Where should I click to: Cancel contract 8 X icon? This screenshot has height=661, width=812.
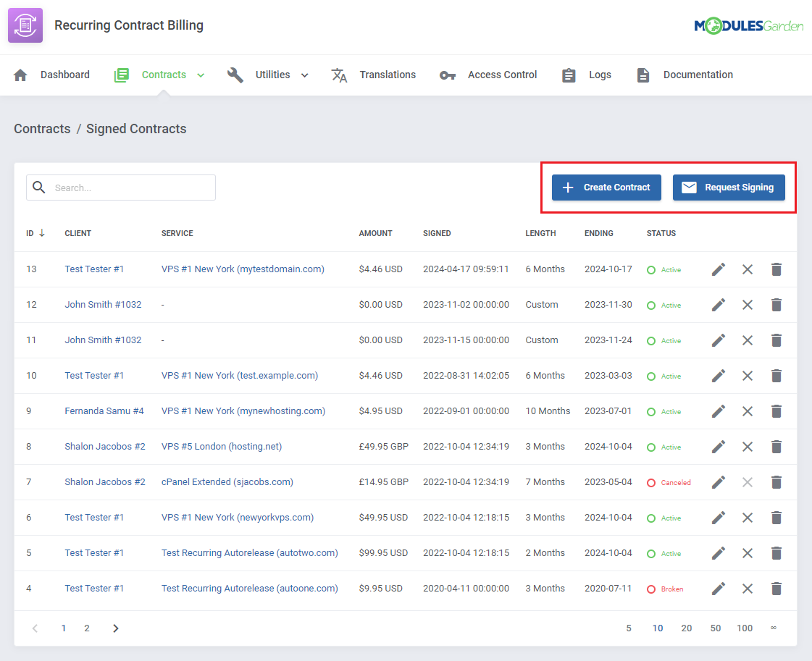coord(748,447)
